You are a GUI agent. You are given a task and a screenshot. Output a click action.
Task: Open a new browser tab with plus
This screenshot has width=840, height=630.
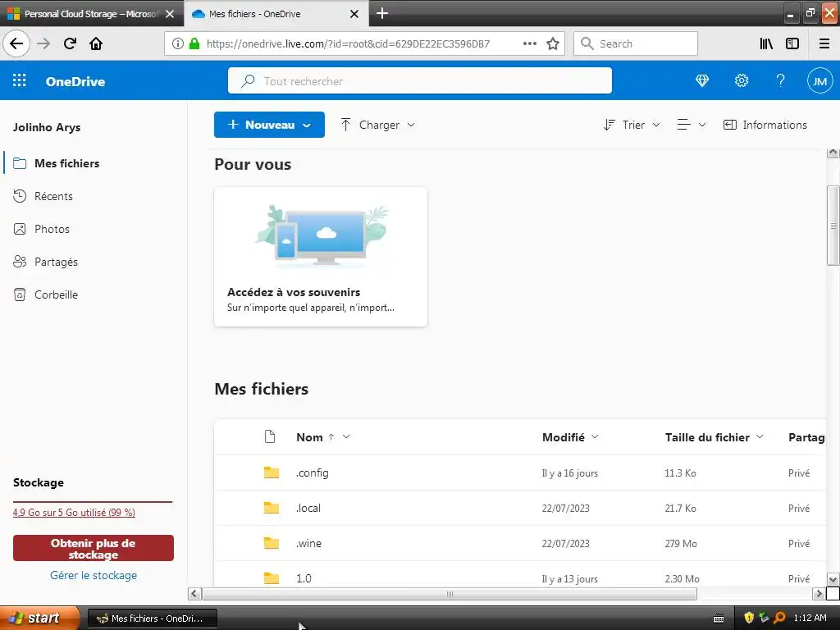(x=382, y=13)
